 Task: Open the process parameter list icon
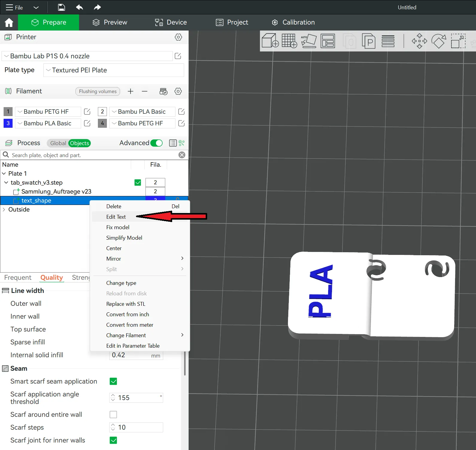tap(173, 143)
